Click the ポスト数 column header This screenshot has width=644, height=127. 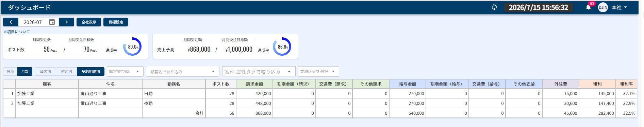[221, 84]
